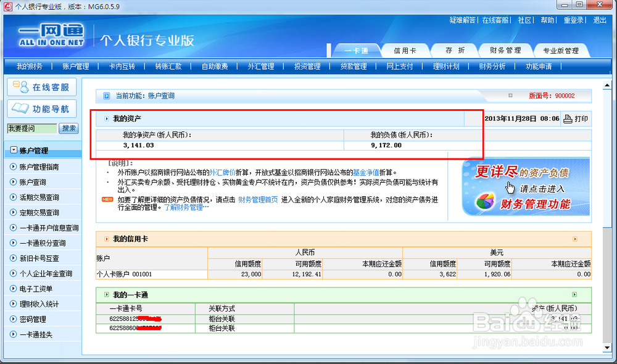617x364 pixels.
Task: Click bullet icon beside 电子工资单
Action: tap(13, 289)
